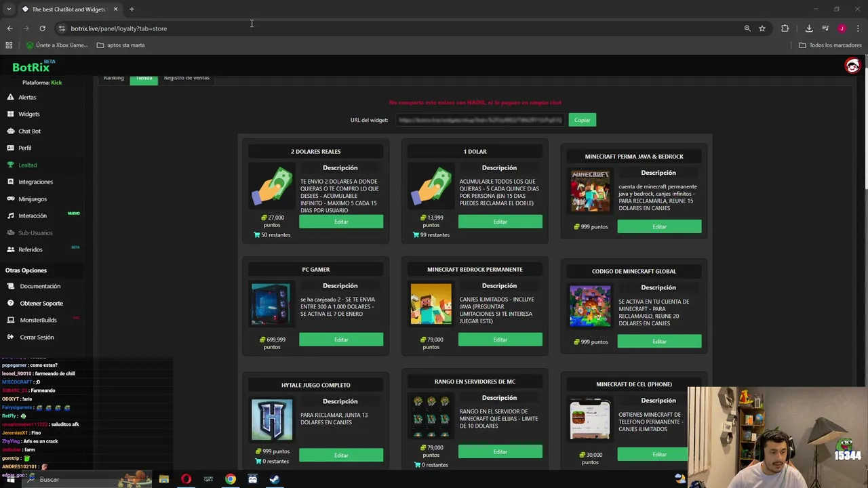
Task: Open the Documentación link
Action: [x=39, y=286]
